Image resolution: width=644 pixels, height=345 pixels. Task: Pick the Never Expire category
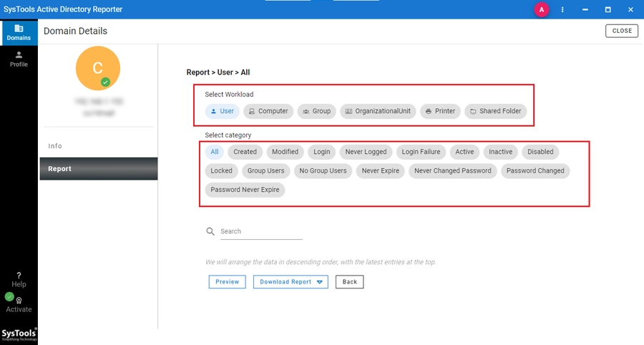tap(381, 170)
